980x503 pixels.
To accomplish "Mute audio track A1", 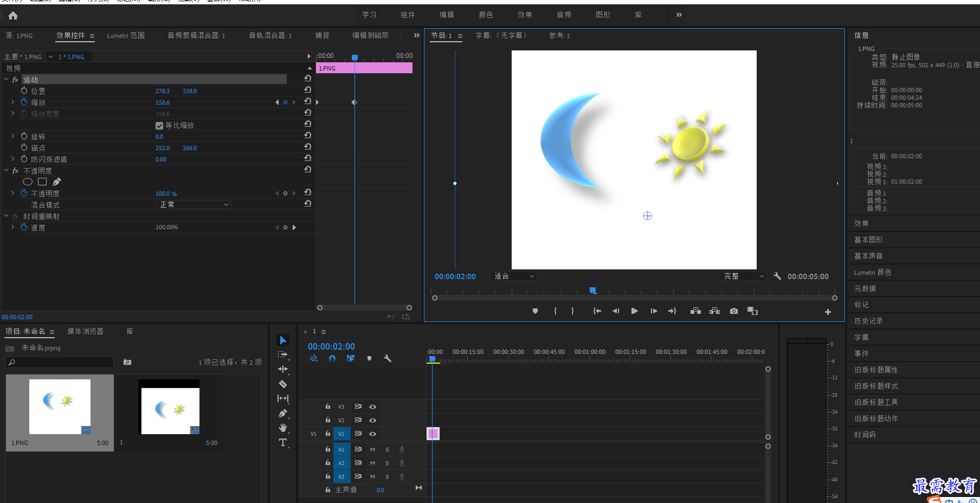I will [372, 449].
